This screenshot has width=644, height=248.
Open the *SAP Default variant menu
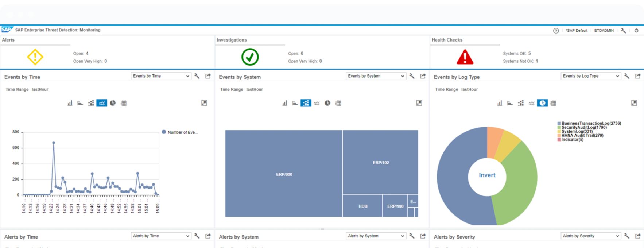(577, 31)
